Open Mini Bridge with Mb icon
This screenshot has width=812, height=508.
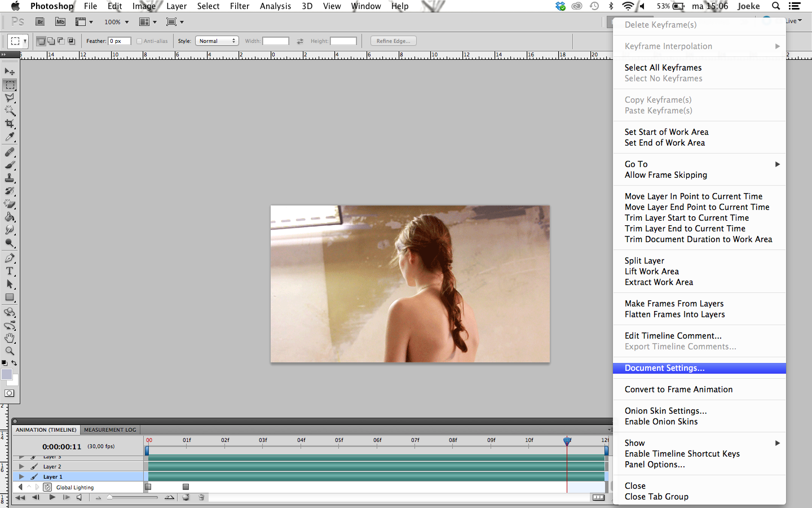click(60, 22)
